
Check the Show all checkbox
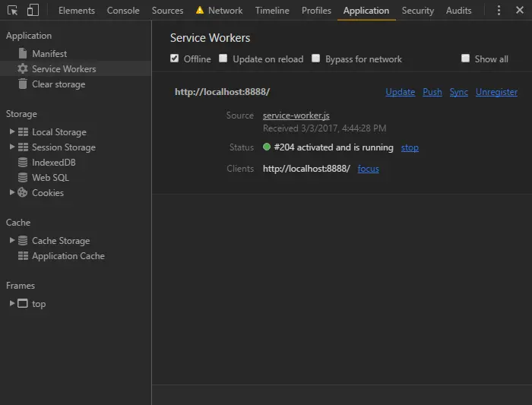(x=465, y=59)
